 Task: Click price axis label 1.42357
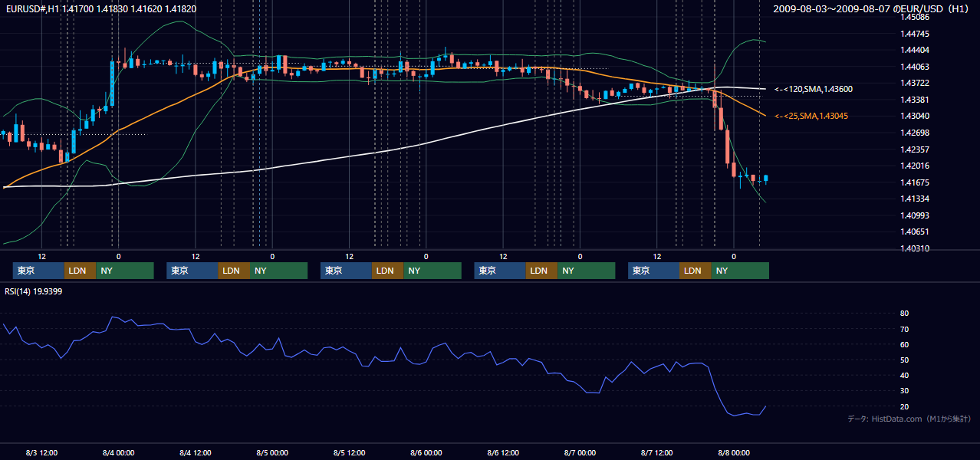click(x=915, y=149)
